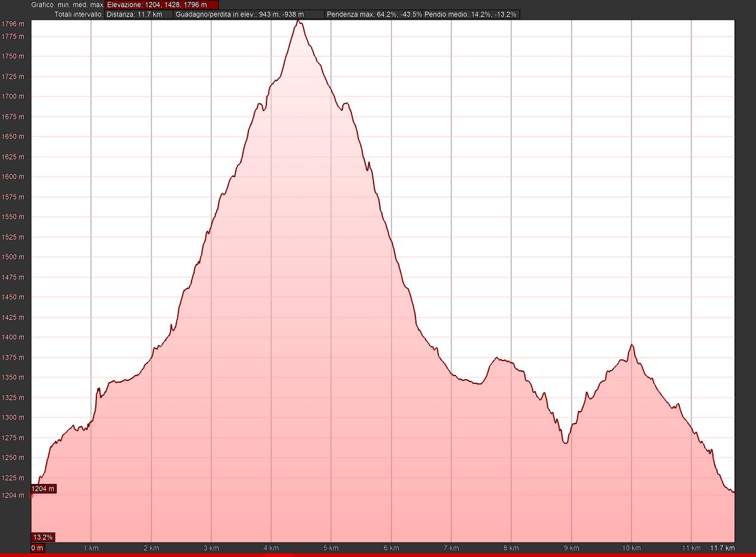Click the highest summit point of the profile

pyautogui.click(x=299, y=21)
